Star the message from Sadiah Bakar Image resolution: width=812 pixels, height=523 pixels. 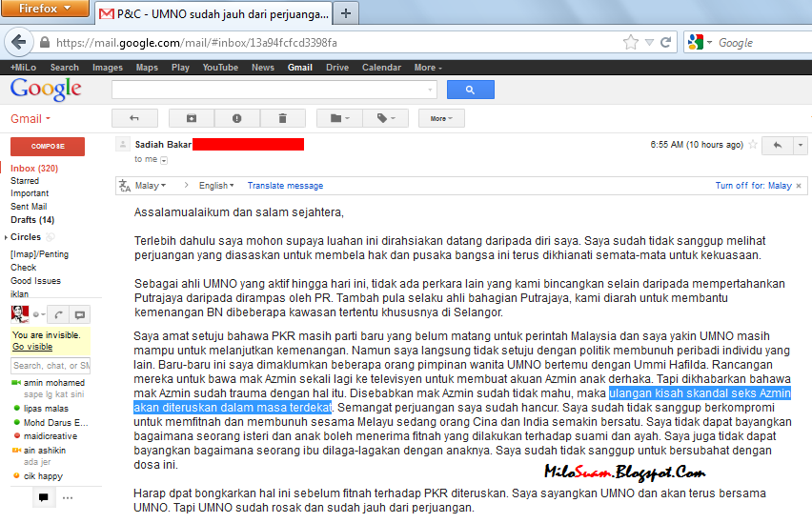[753, 145]
